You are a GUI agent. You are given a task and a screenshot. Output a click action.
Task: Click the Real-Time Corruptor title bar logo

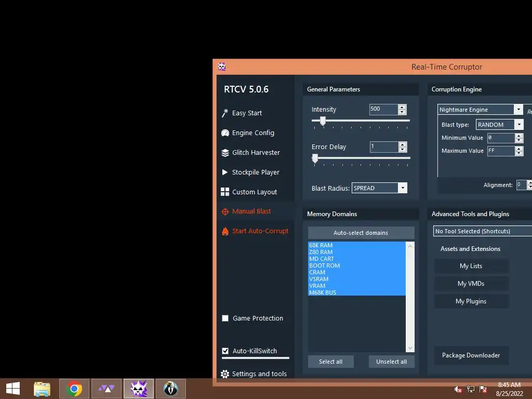[x=222, y=66]
